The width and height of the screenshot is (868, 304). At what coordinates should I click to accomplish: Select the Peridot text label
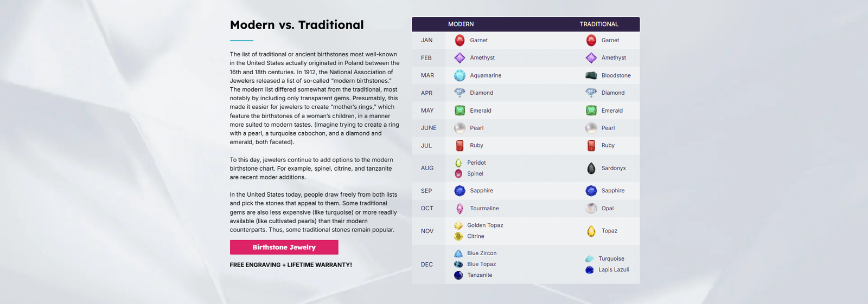click(x=476, y=163)
